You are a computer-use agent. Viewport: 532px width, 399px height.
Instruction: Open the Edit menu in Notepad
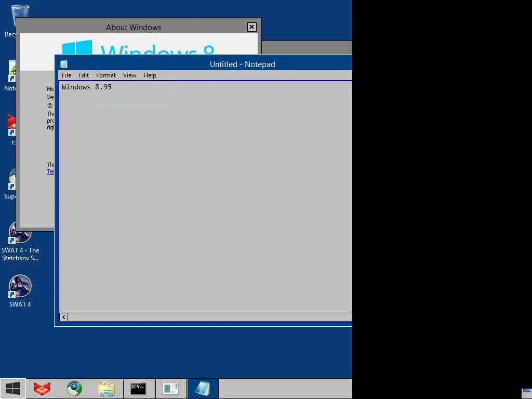(x=84, y=75)
